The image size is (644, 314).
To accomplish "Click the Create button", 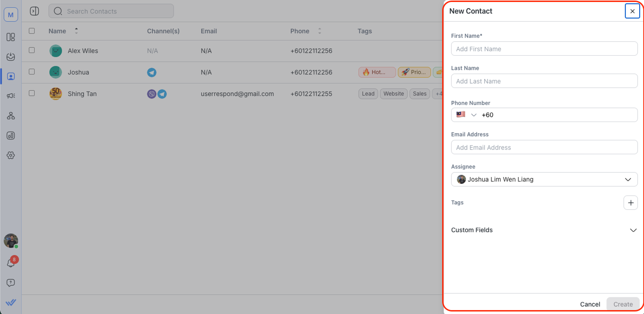I will [x=622, y=304].
